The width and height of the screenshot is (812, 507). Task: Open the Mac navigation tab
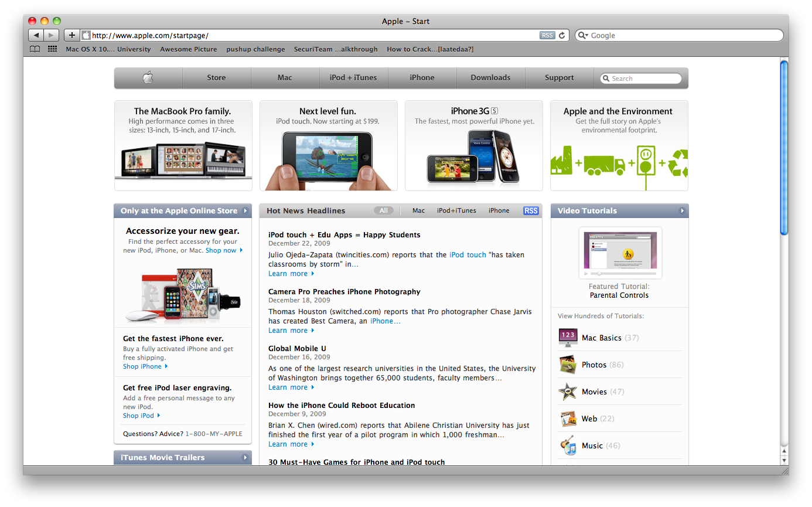[x=285, y=77]
